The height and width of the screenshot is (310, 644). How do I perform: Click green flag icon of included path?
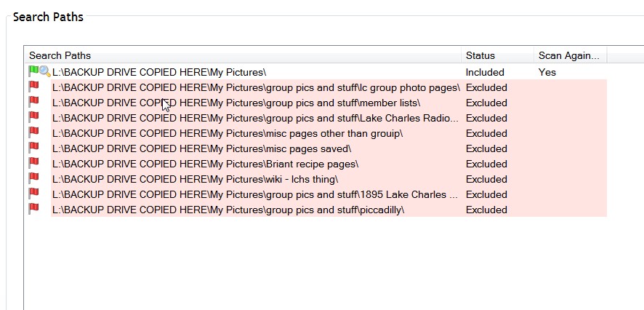[33, 71]
